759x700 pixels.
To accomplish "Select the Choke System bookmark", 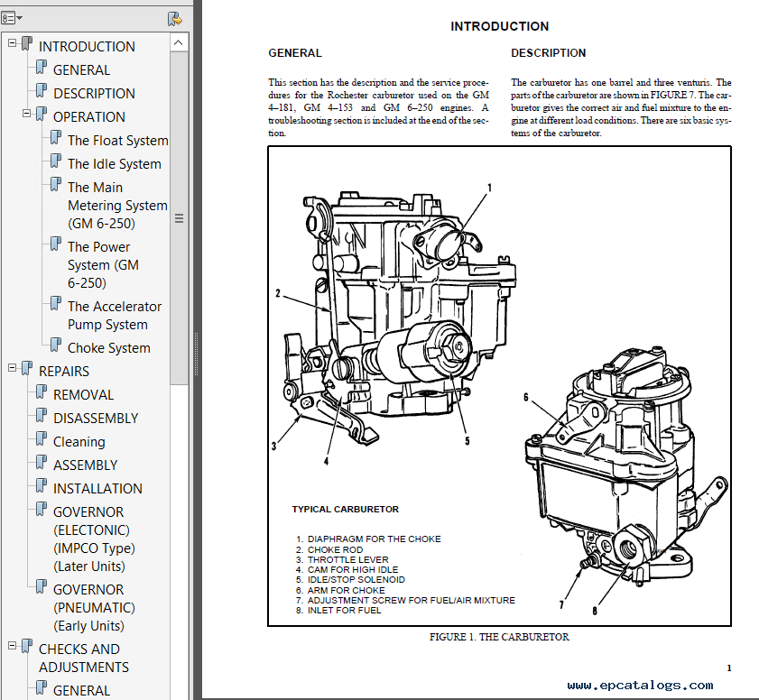I will click(109, 348).
